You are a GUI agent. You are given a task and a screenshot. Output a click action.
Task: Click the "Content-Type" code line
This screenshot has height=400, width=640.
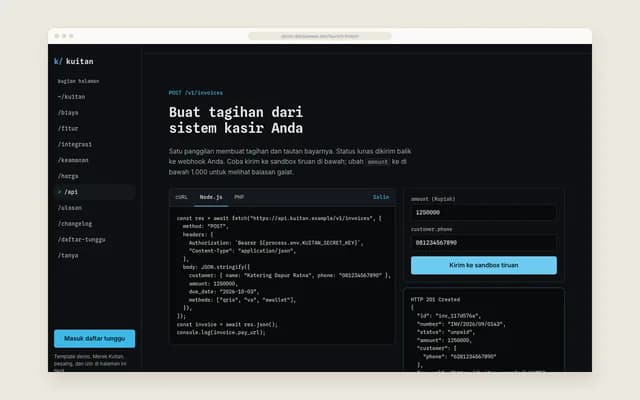pos(242,251)
